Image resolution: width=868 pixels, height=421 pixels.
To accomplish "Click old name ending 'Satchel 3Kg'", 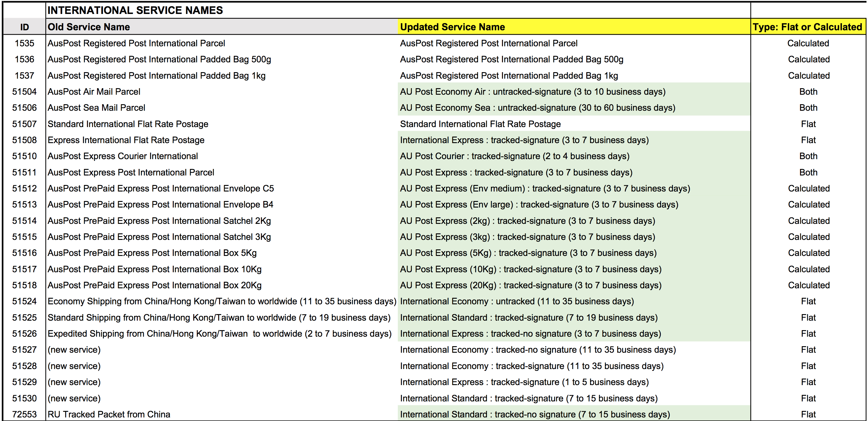I will click(159, 237).
